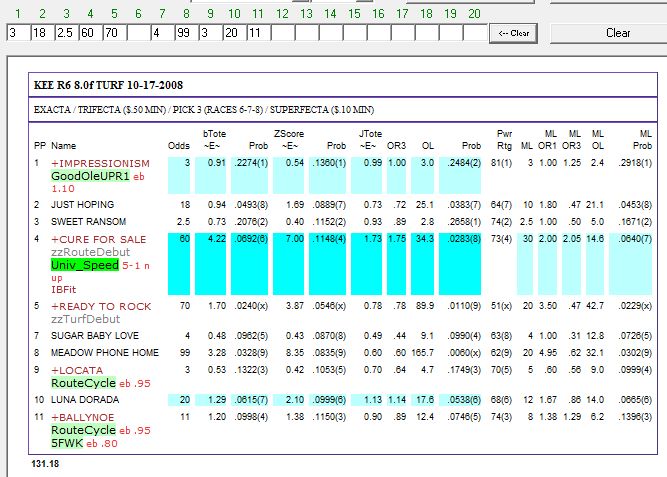The image size is (667, 477).
Task: Click horse name '+LOCATA'
Action: click(x=77, y=371)
